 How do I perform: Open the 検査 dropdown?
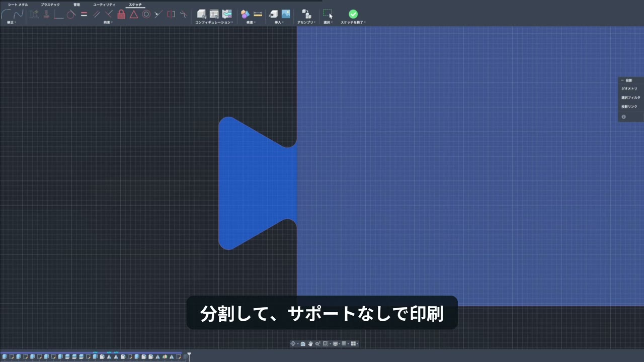coord(251,22)
